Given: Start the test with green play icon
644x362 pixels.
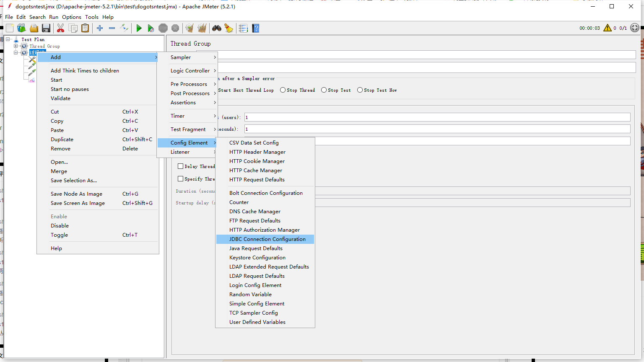Looking at the screenshot, I should pyautogui.click(x=139, y=28).
